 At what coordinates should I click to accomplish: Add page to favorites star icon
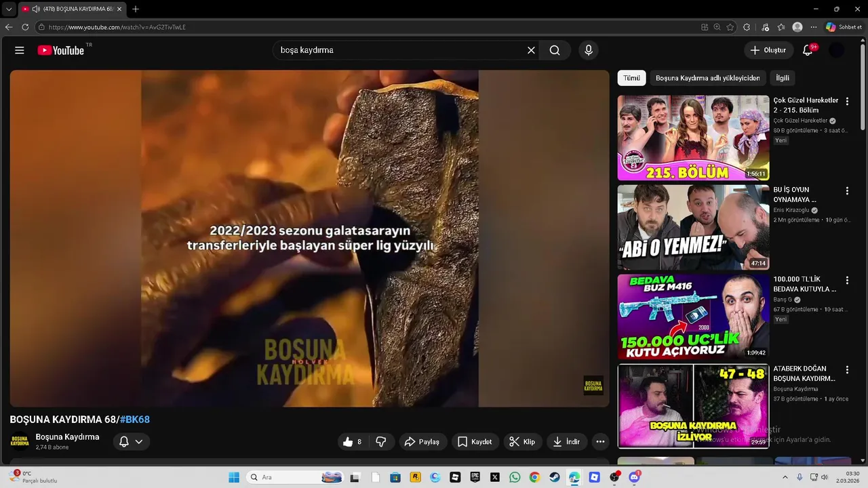[x=730, y=27]
